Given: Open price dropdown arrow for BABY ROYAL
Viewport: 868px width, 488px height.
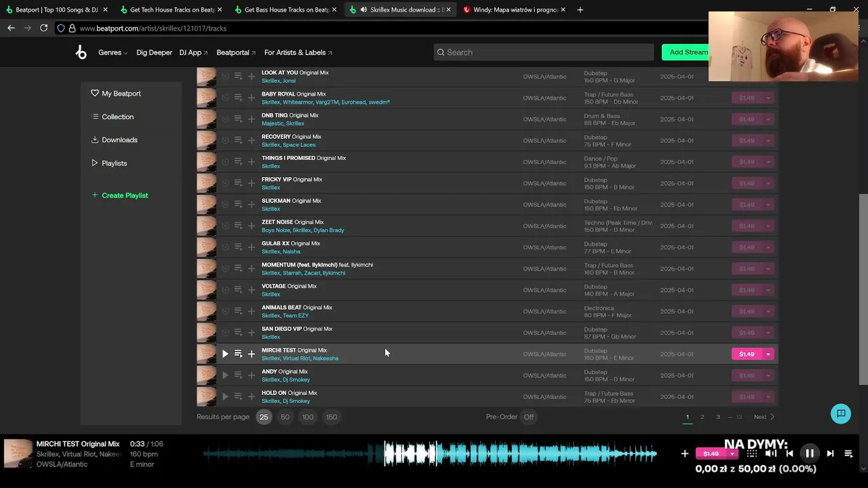Looking at the screenshot, I should point(768,98).
